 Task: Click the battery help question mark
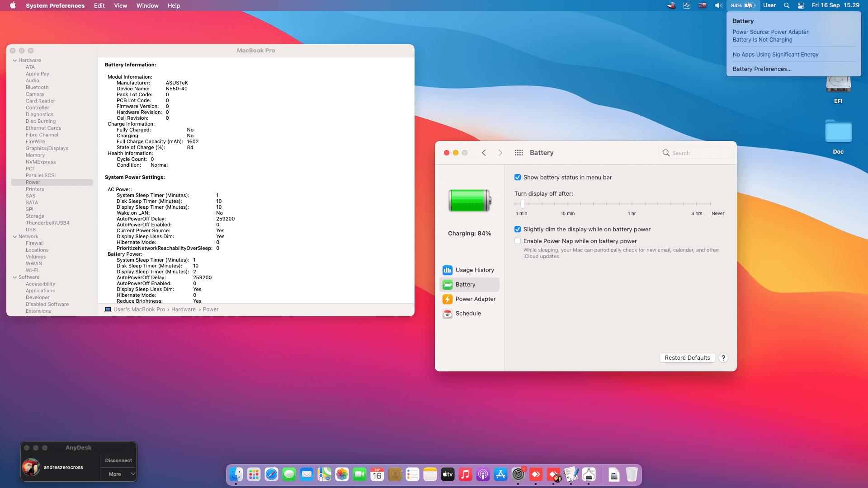[723, 358]
